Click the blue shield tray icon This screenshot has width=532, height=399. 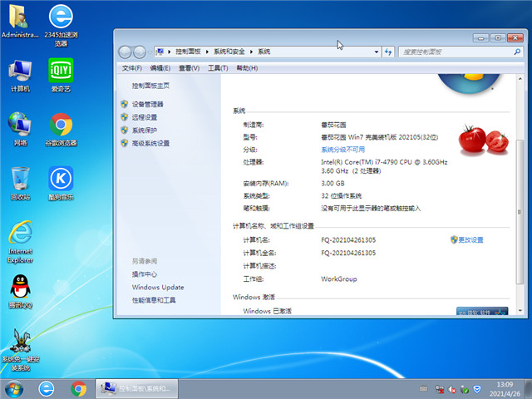pos(477,389)
